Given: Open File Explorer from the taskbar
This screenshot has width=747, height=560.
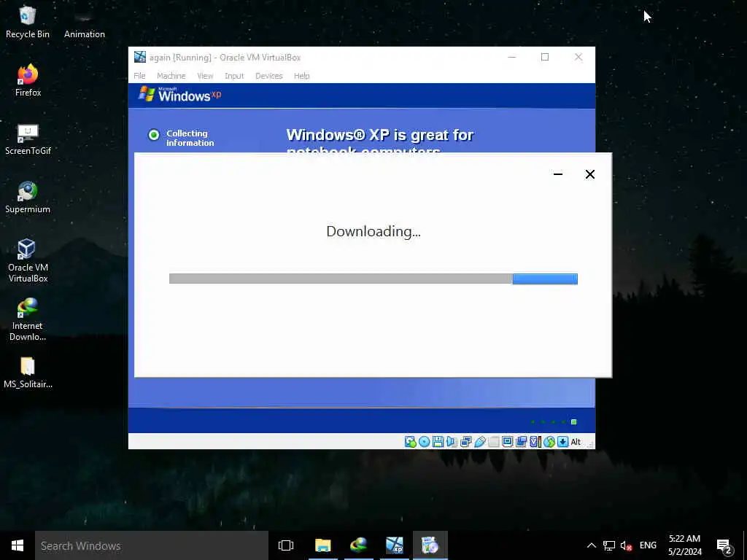Looking at the screenshot, I should [x=322, y=545].
